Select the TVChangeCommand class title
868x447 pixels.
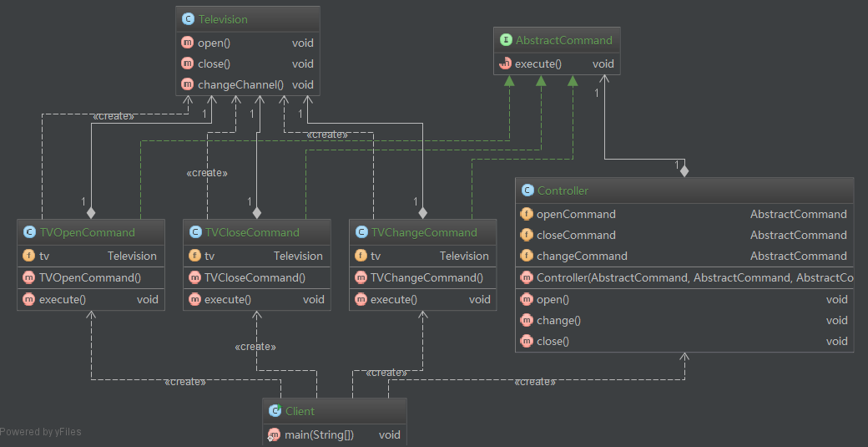(423, 232)
